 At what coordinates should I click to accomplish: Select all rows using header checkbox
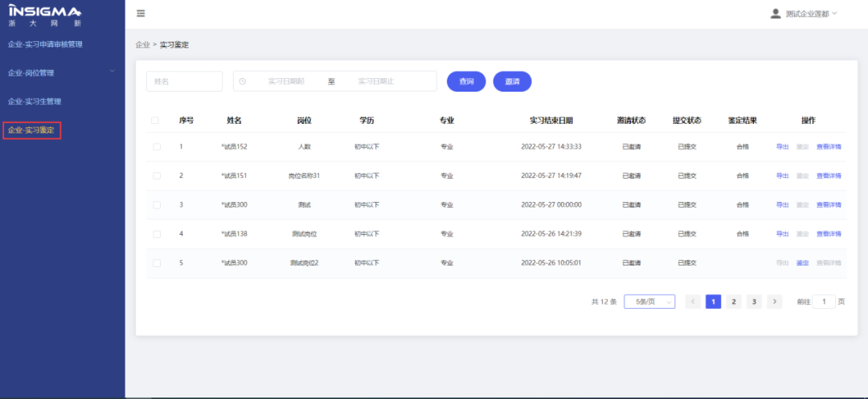156,121
